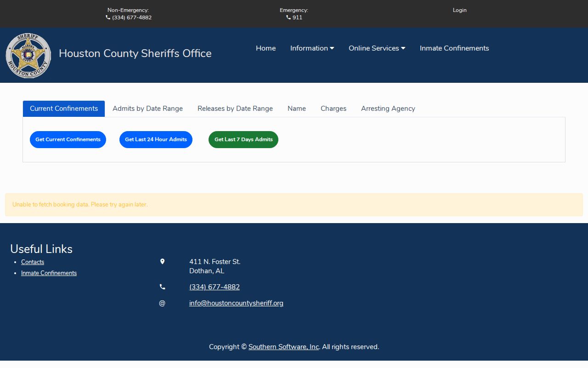Image resolution: width=588 pixels, height=368 pixels.
Task: Open the Arresting Agency tab
Action: click(388, 109)
